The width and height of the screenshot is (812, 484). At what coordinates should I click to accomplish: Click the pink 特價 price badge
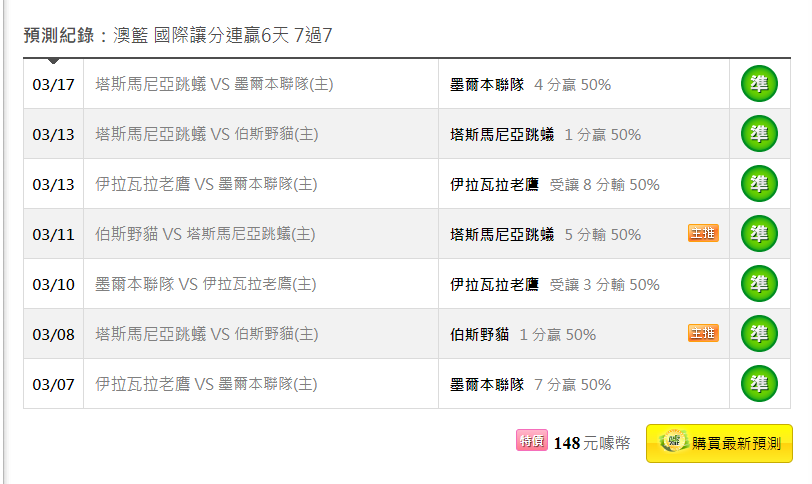coord(532,441)
